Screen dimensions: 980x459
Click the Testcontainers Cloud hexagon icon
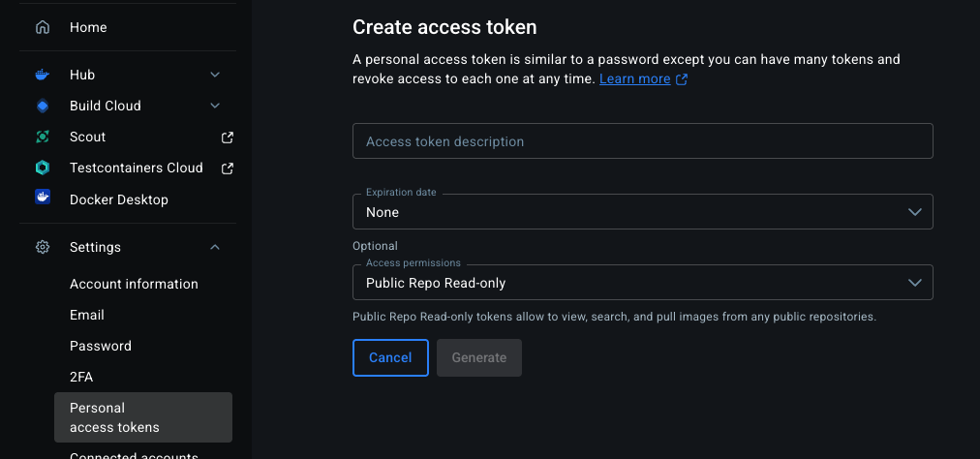43,168
